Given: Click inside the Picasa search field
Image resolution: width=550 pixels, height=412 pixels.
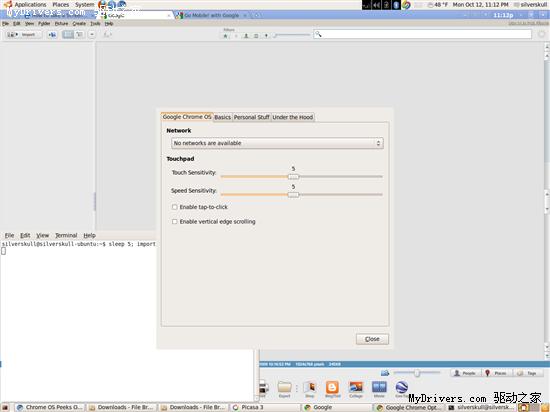Looking at the screenshot, I should tap(423, 34).
